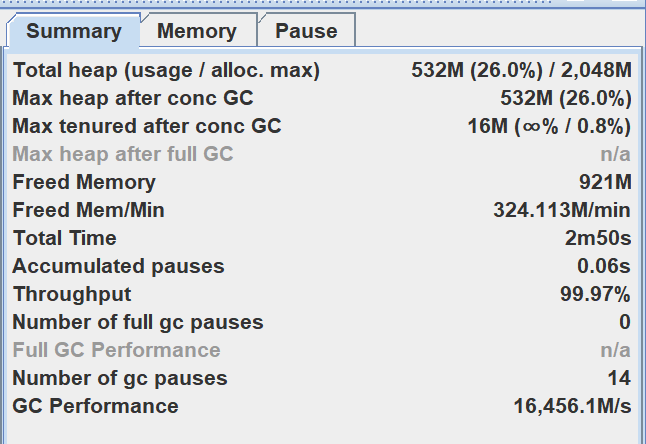The image size is (646, 444).
Task: Click the greyed Max heap after full GC label
Action: (123, 155)
